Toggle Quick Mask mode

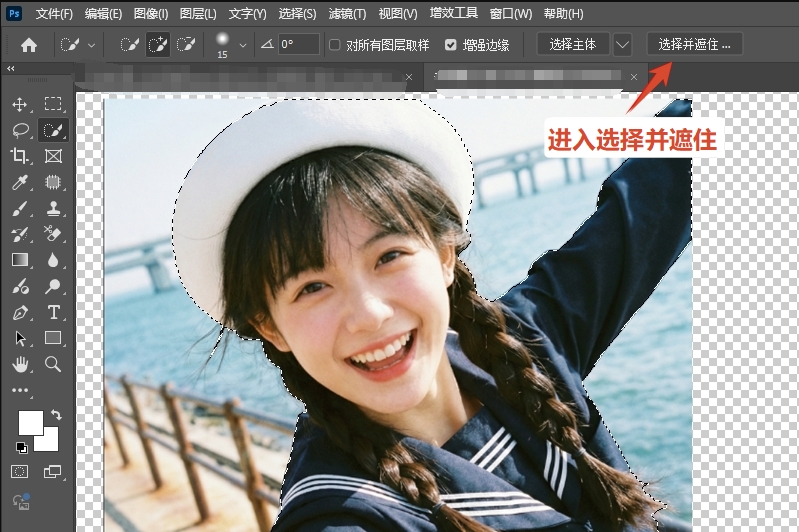(x=19, y=471)
